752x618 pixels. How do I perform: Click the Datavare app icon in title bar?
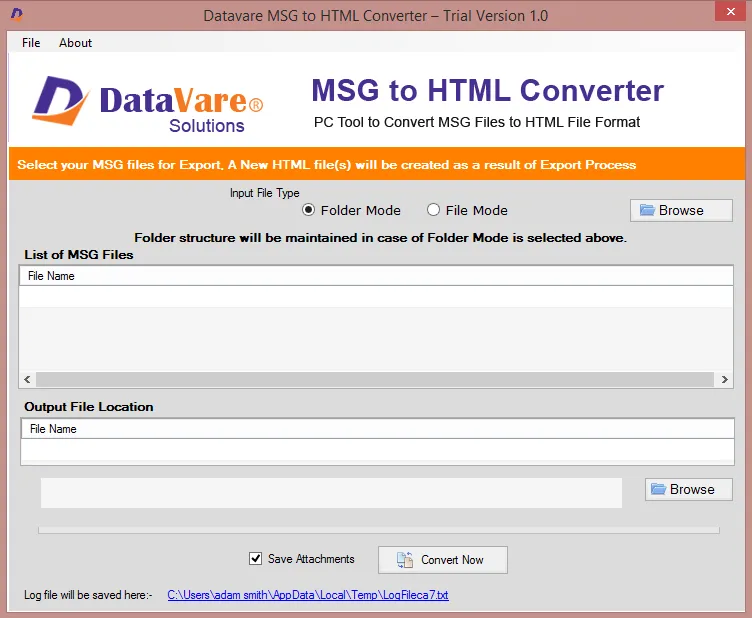17,14
